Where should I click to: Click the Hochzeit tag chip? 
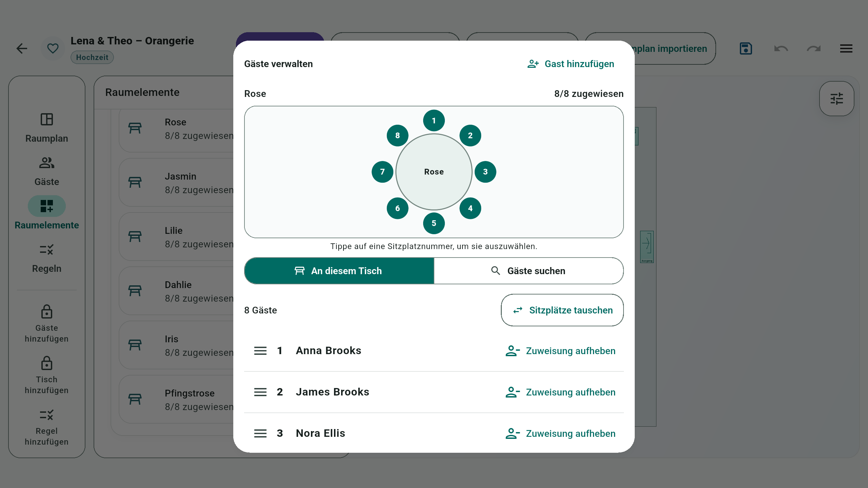tap(92, 57)
